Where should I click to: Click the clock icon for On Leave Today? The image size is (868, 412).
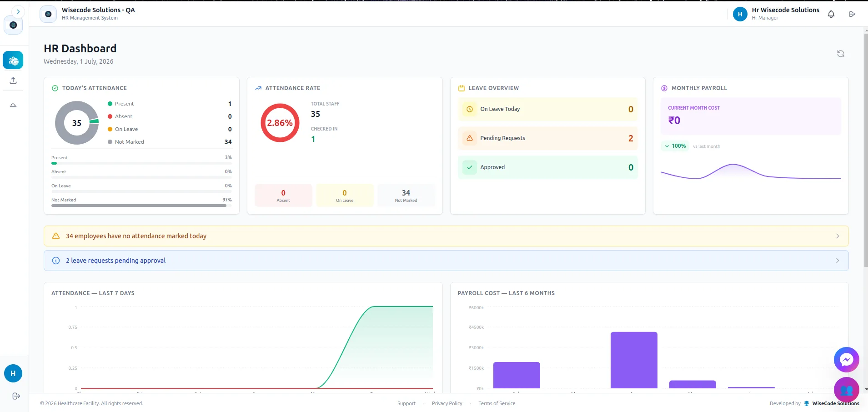pos(470,109)
